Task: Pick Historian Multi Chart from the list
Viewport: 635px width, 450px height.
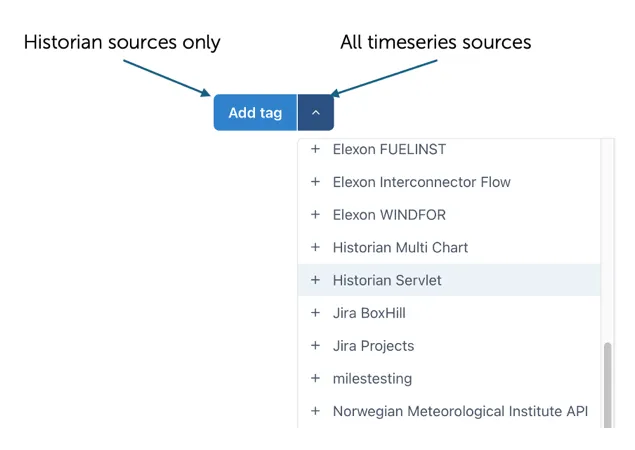Action: coord(400,247)
